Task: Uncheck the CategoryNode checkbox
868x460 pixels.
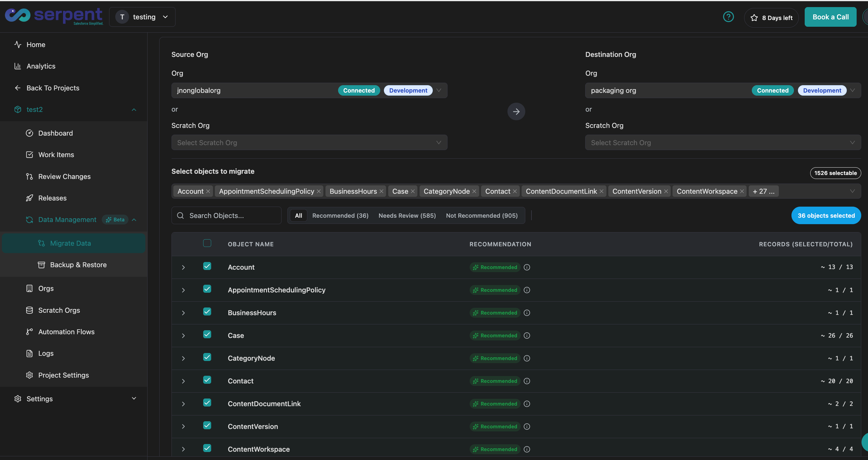Action: click(207, 357)
